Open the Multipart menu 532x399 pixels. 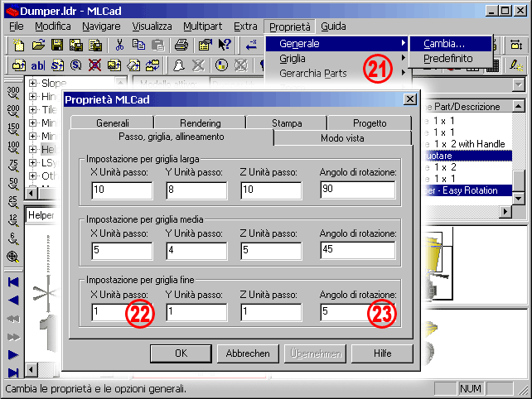tap(202, 26)
